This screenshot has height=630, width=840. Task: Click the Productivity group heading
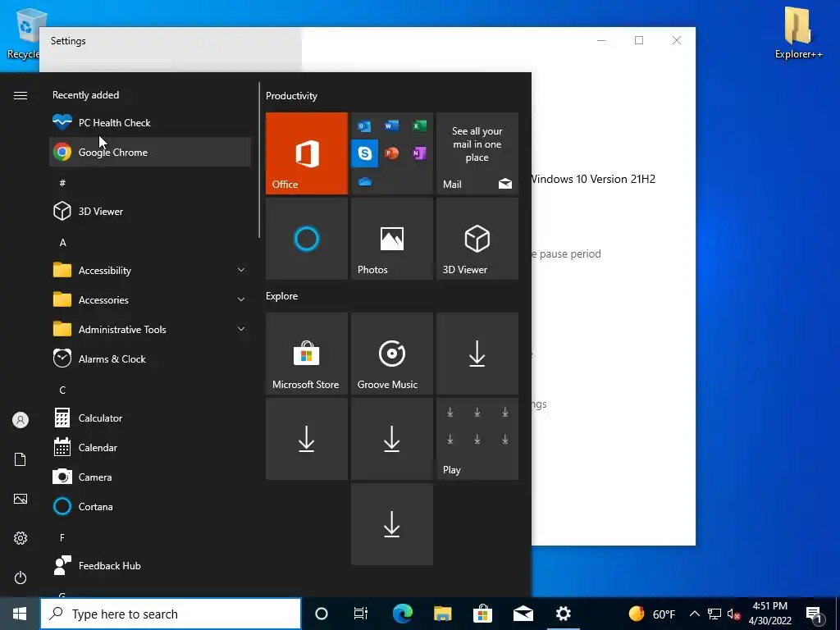pyautogui.click(x=291, y=96)
